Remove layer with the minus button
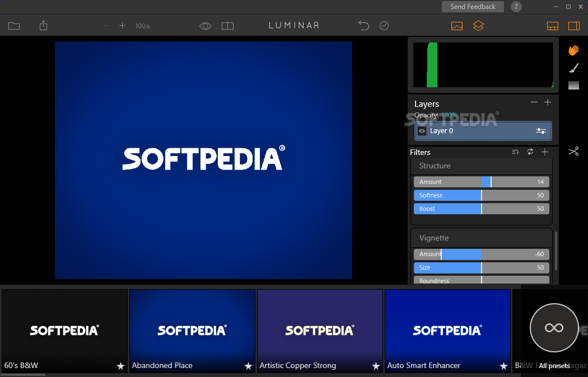588x377 pixels. click(x=534, y=102)
